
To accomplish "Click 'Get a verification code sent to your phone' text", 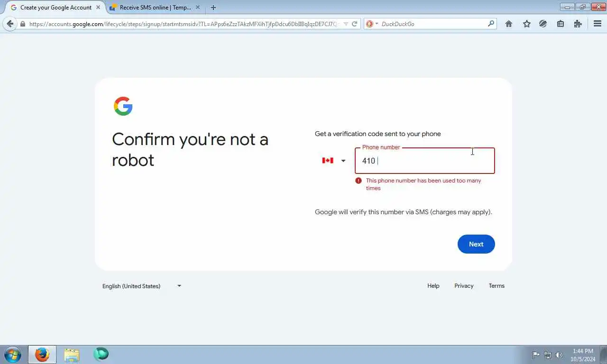I will [378, 134].
